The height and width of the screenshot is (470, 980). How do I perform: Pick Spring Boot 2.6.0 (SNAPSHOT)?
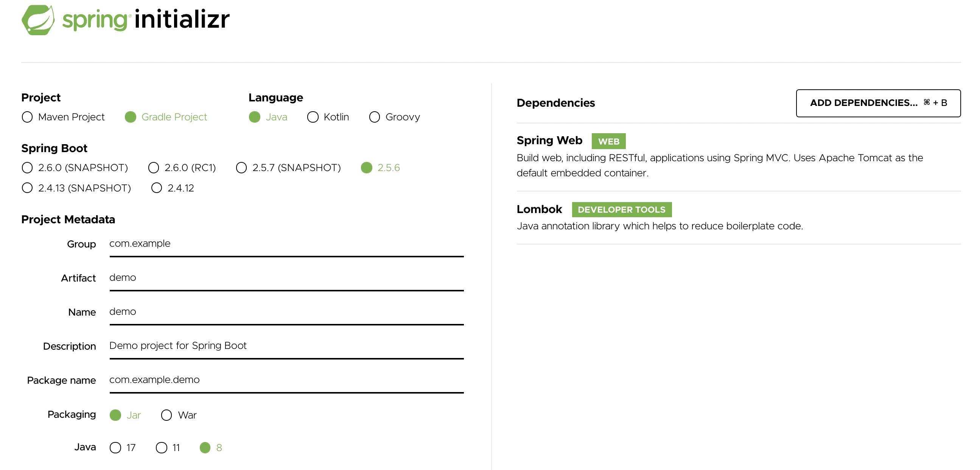click(x=27, y=168)
